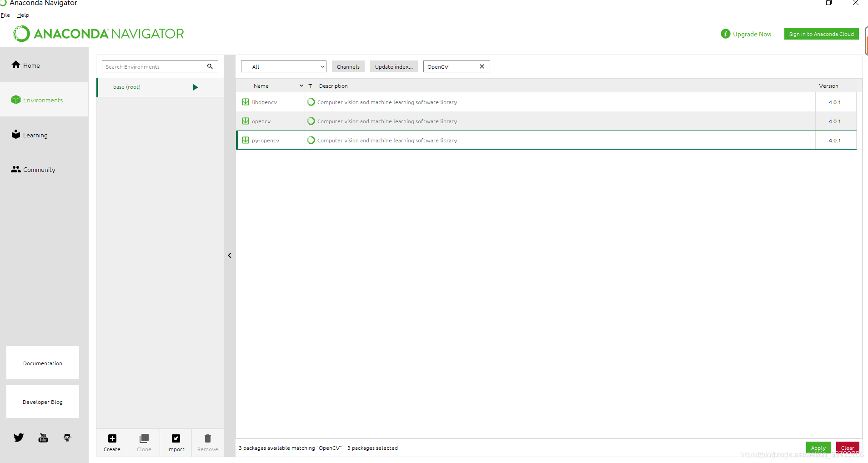Open Anaconda's Twitter icon

point(19,438)
